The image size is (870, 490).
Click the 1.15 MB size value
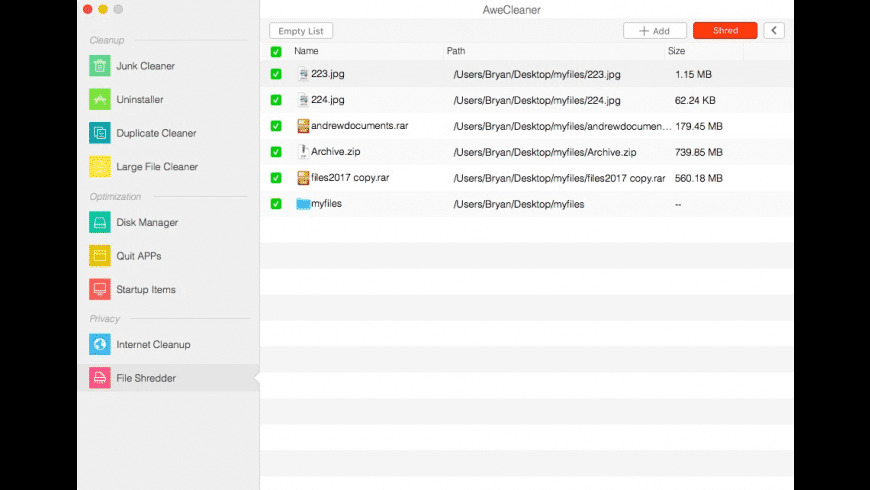(x=693, y=74)
